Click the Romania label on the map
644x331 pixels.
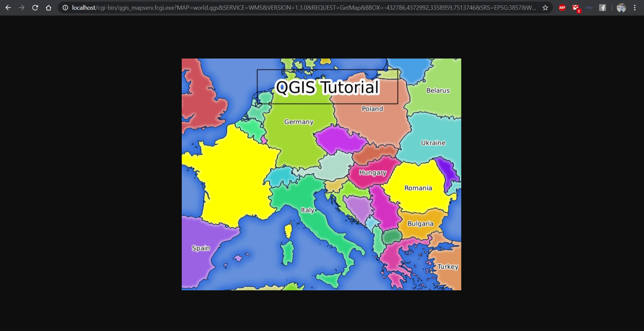pos(418,188)
